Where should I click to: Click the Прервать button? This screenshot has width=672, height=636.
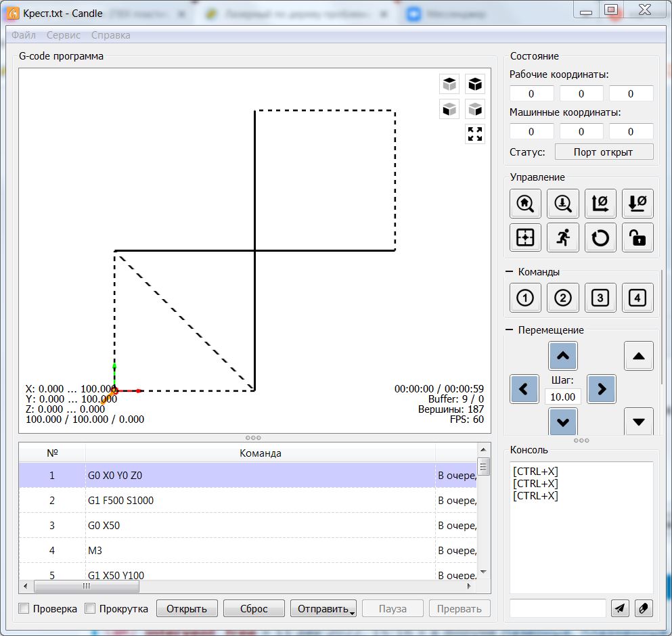(460, 608)
